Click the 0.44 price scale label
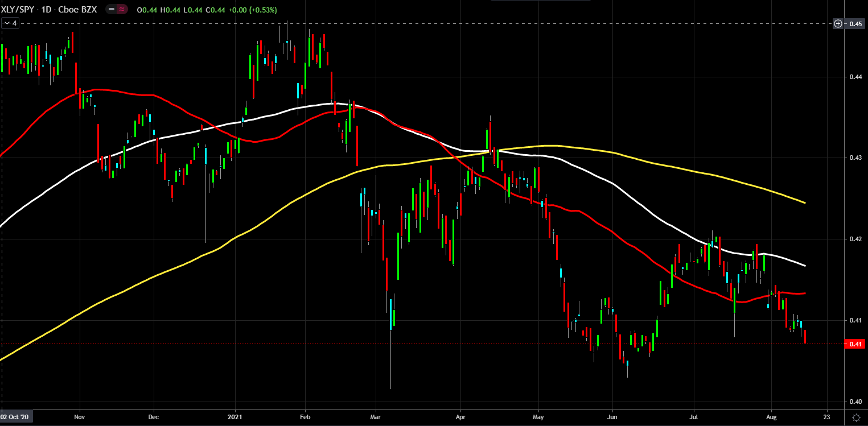 [855, 77]
